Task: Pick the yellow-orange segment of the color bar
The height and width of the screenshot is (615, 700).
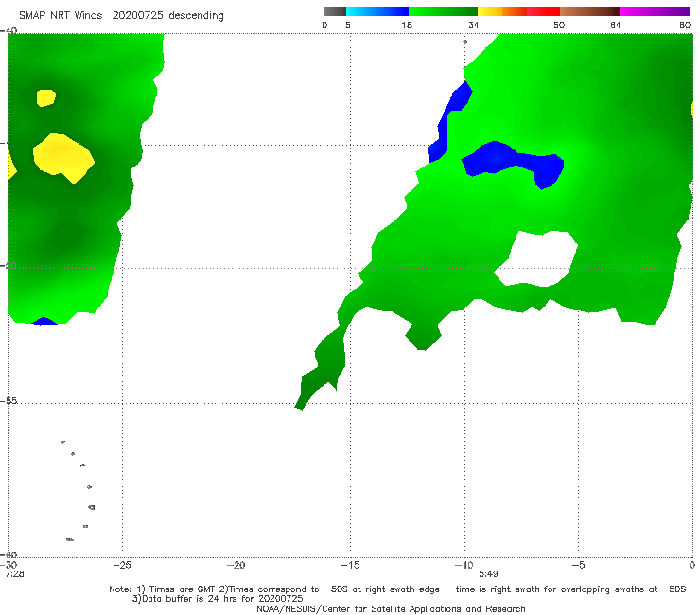Action: pos(502,11)
